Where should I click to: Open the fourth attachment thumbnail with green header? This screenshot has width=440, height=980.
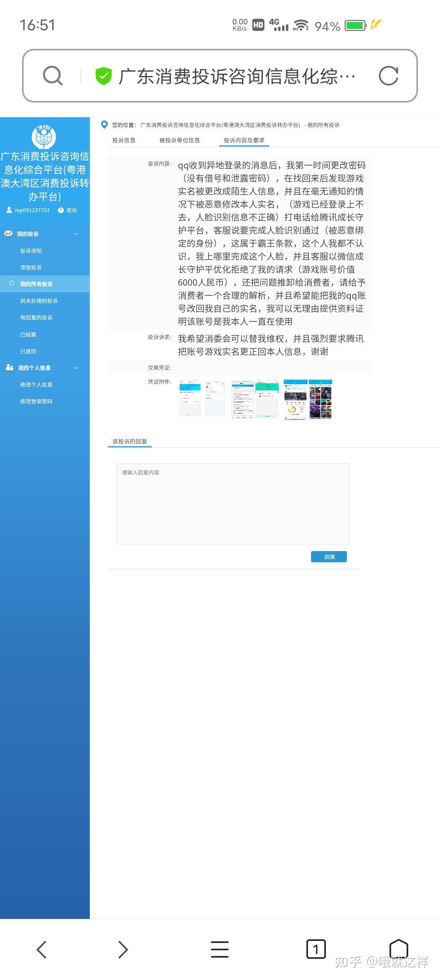pos(267,399)
